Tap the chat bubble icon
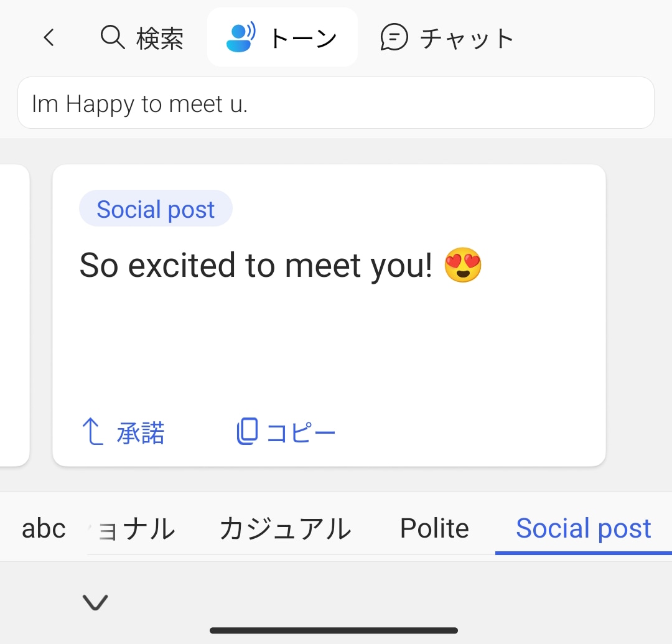Screen dimensions: 672x644 coord(394,38)
